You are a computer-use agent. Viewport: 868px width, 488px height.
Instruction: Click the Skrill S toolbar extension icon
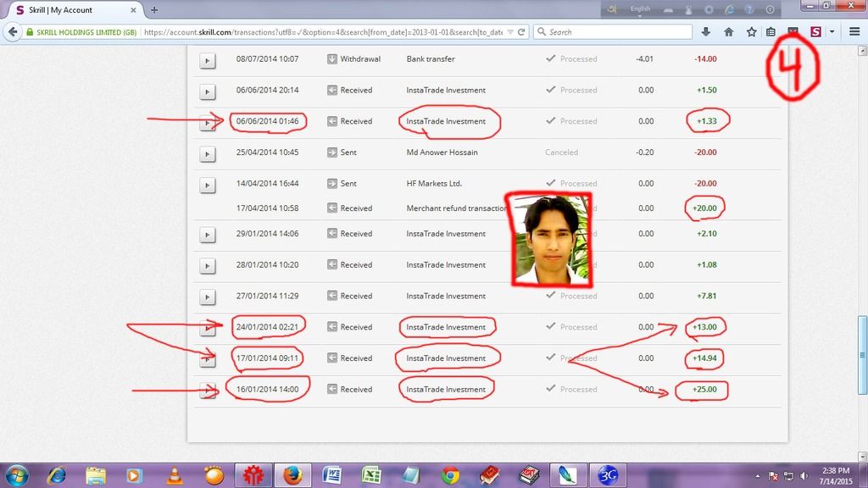[815, 32]
